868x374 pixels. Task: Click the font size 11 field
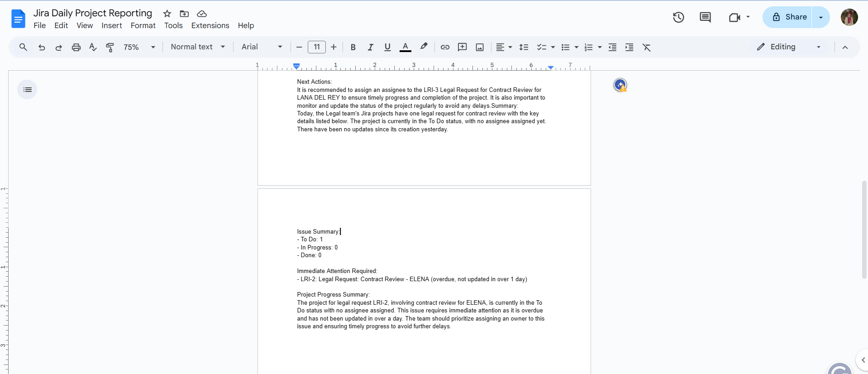(317, 47)
